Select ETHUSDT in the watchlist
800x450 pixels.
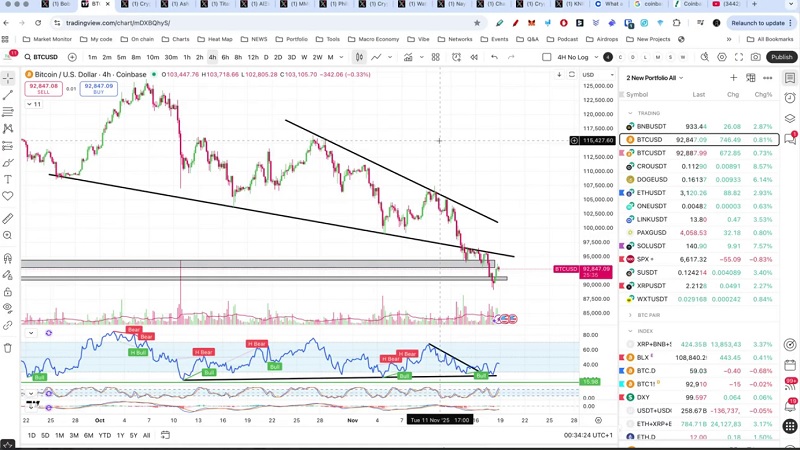[651, 193]
